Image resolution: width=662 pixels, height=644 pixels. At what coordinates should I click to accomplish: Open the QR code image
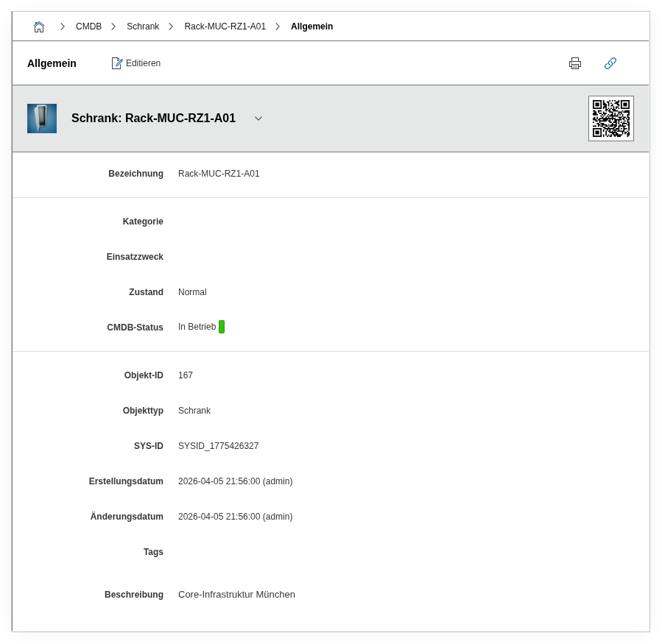point(610,118)
